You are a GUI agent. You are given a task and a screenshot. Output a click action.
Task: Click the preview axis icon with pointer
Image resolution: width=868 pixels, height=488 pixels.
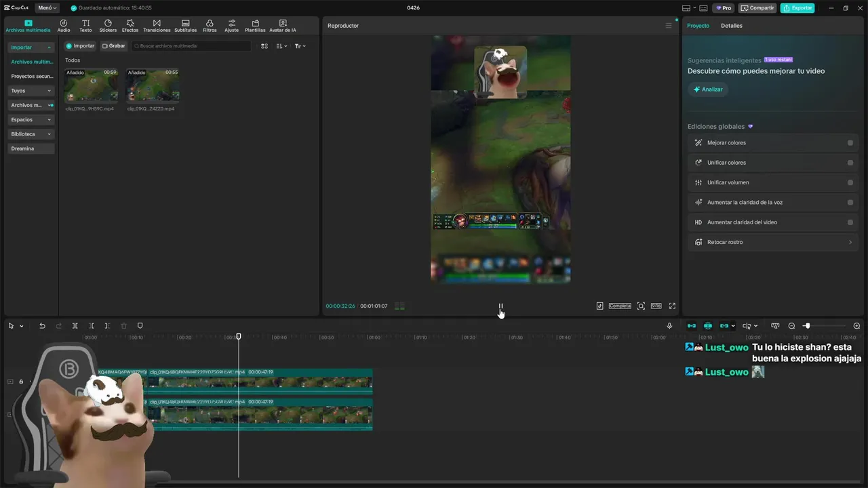[x=747, y=326]
